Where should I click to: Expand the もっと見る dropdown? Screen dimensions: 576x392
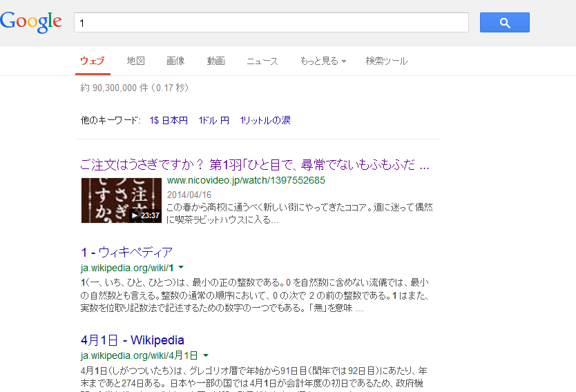click(323, 61)
